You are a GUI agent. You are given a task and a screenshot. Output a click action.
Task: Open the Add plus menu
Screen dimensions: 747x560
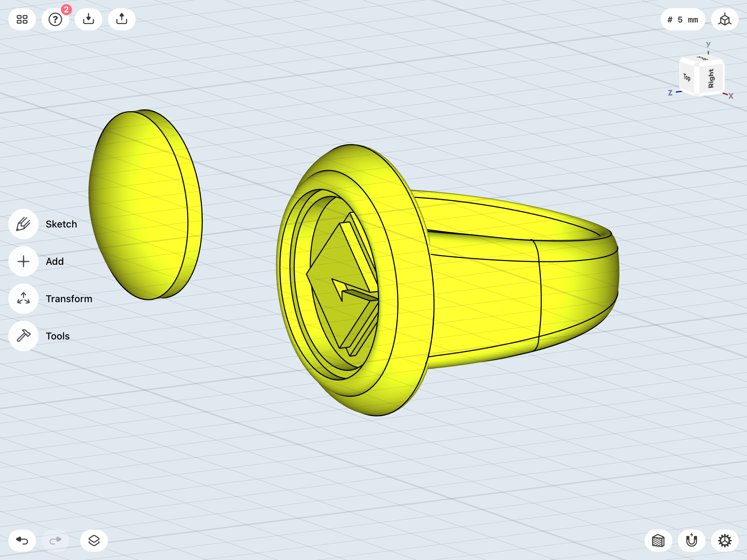tap(24, 261)
